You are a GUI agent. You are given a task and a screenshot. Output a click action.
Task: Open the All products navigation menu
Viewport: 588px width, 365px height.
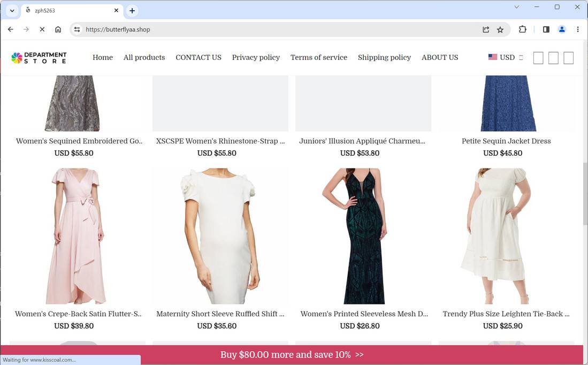(x=144, y=57)
